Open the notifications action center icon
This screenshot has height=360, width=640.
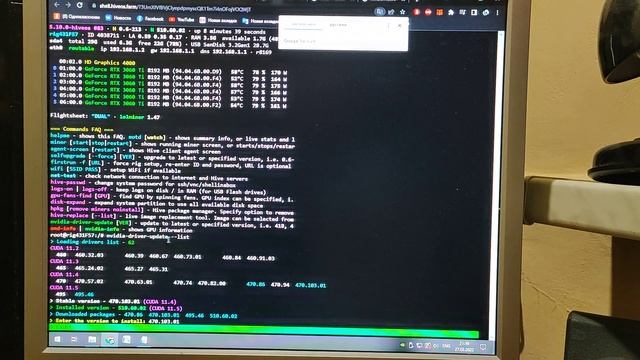pyautogui.click(x=483, y=347)
